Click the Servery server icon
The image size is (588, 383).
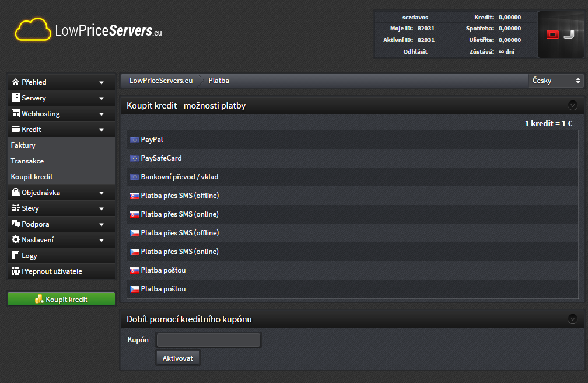pos(15,98)
